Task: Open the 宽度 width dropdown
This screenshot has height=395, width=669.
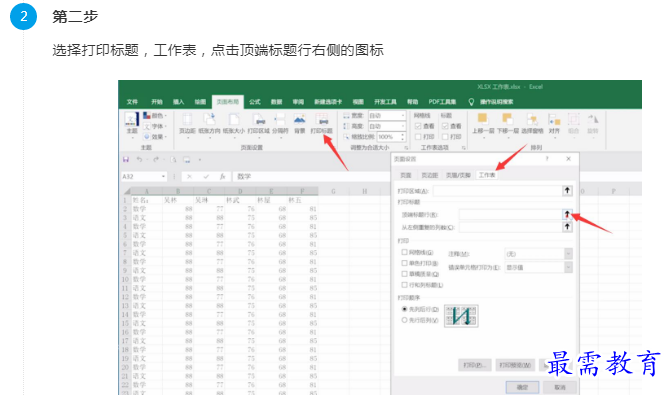Action: point(402,116)
